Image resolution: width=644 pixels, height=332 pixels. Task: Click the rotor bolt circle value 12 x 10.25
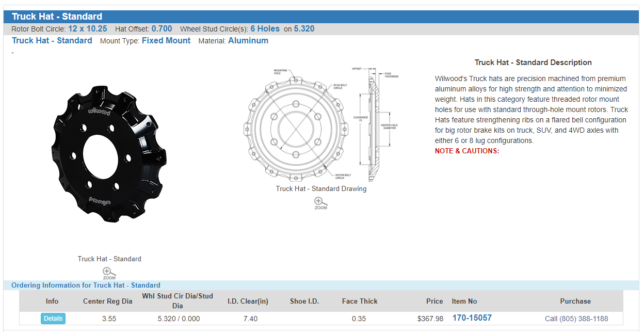click(x=88, y=29)
